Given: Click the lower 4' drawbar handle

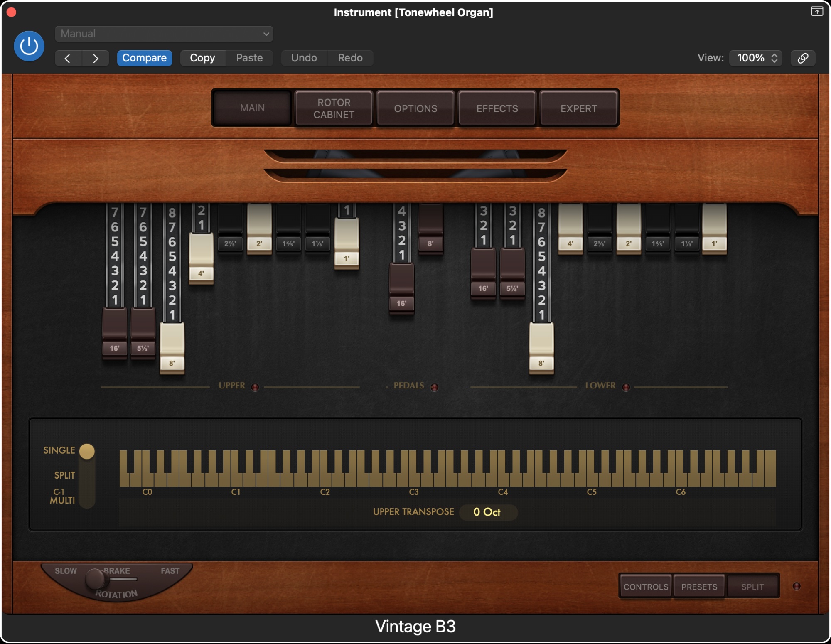Looking at the screenshot, I should 570,229.
